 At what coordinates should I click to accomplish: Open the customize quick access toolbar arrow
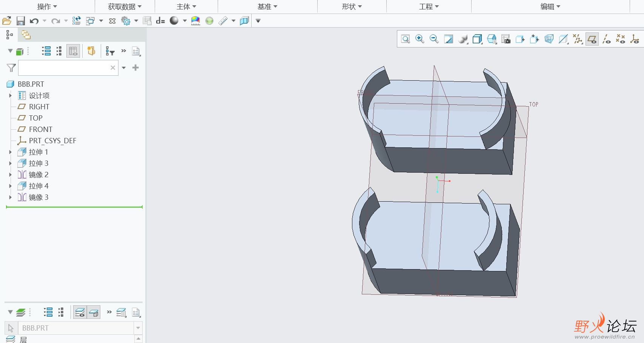258,21
